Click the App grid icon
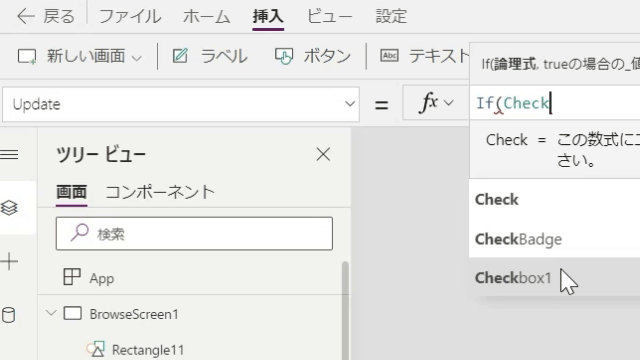The image size is (640, 360). 72,277
